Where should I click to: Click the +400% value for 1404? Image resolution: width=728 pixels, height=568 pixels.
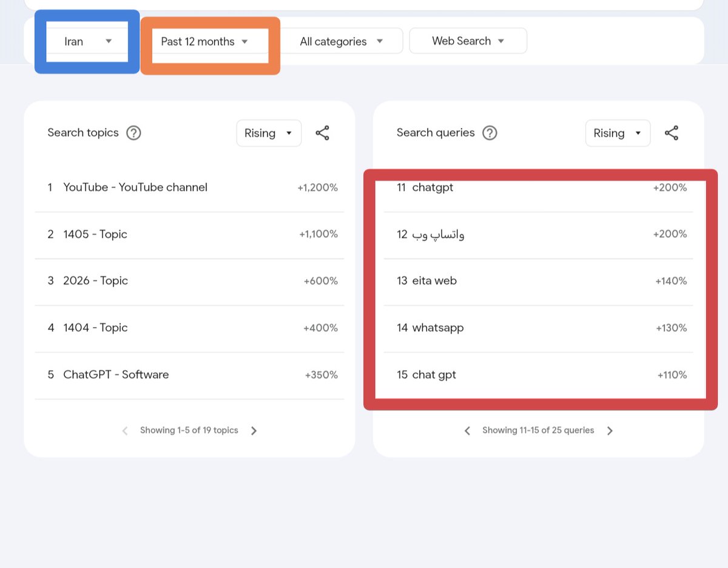pyautogui.click(x=321, y=328)
